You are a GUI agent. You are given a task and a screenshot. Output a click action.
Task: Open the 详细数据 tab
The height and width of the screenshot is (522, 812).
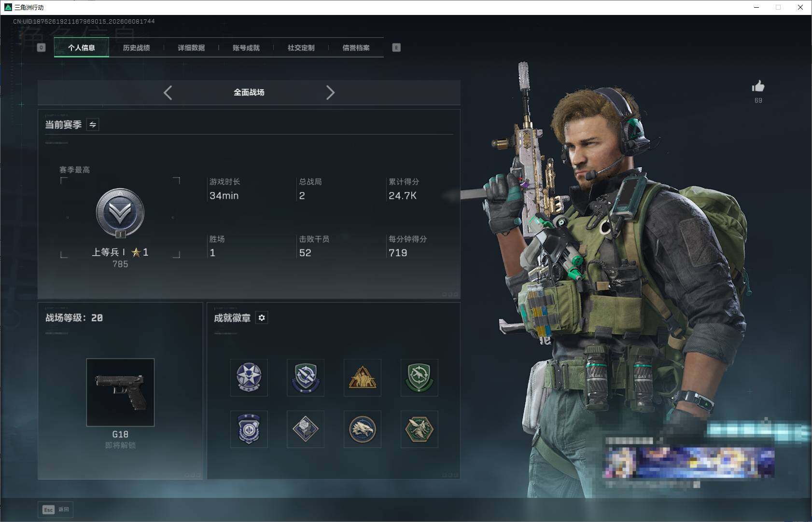[x=191, y=48]
